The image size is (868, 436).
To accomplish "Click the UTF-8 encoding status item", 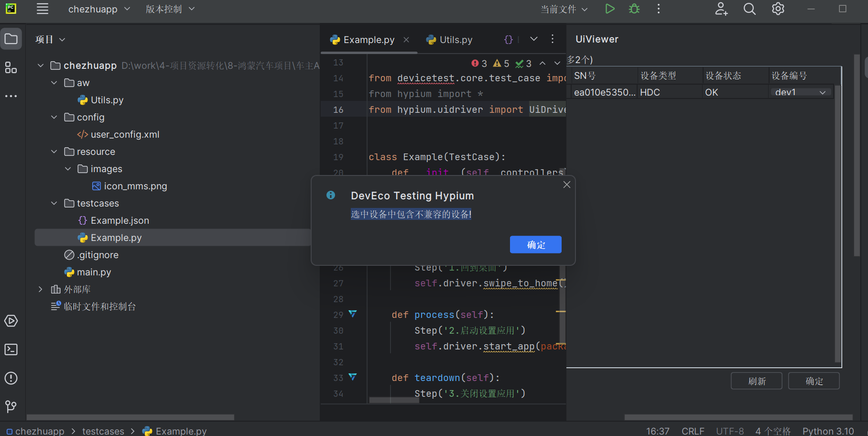I will 730,431.
